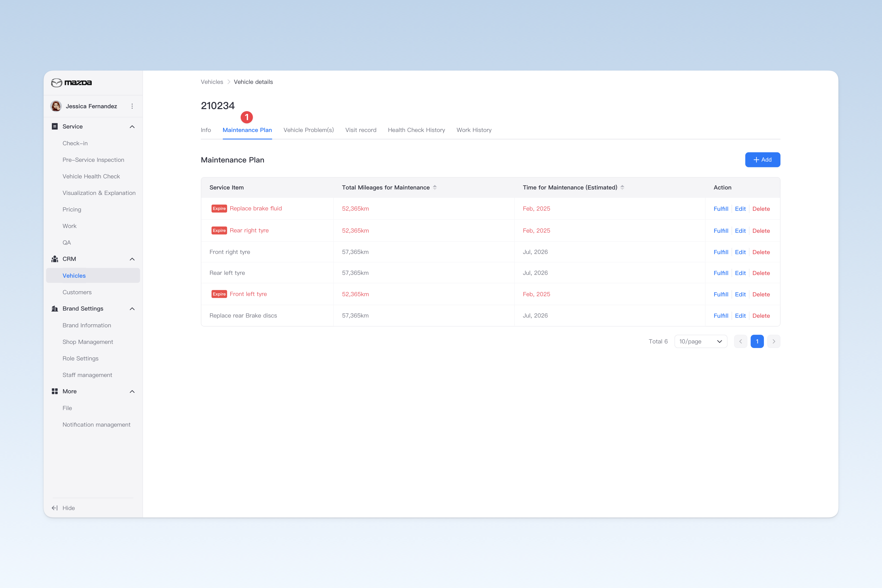882x588 pixels.
Task: Switch to the Info tab
Action: click(206, 130)
